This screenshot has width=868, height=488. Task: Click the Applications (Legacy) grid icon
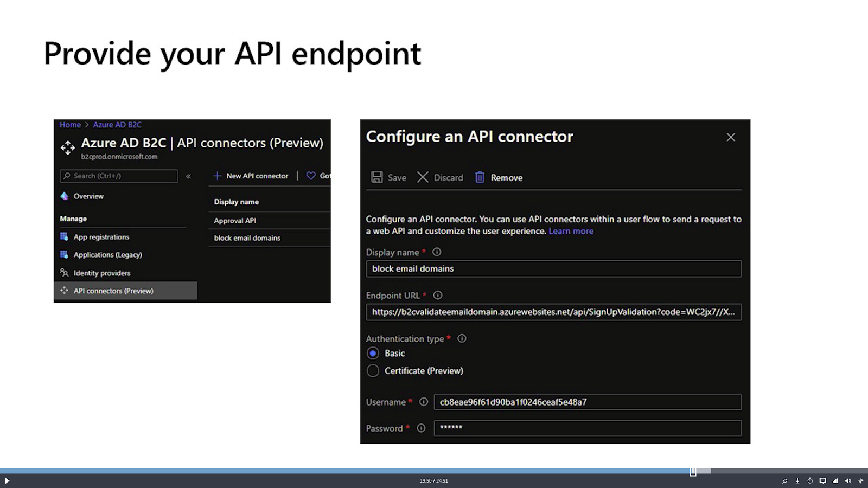pyautogui.click(x=64, y=254)
